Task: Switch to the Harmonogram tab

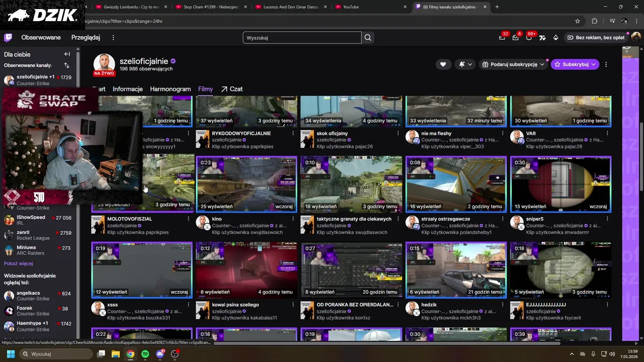Action: (170, 89)
